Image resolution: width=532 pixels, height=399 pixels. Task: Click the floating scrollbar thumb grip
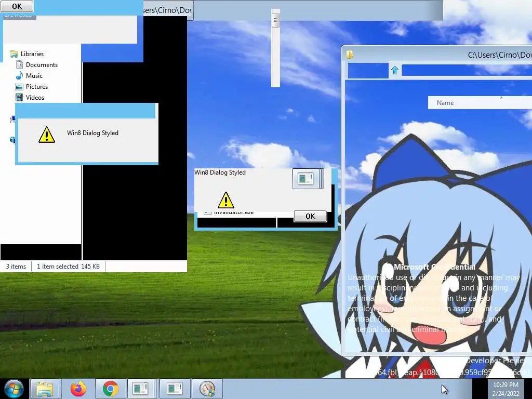[275, 20]
